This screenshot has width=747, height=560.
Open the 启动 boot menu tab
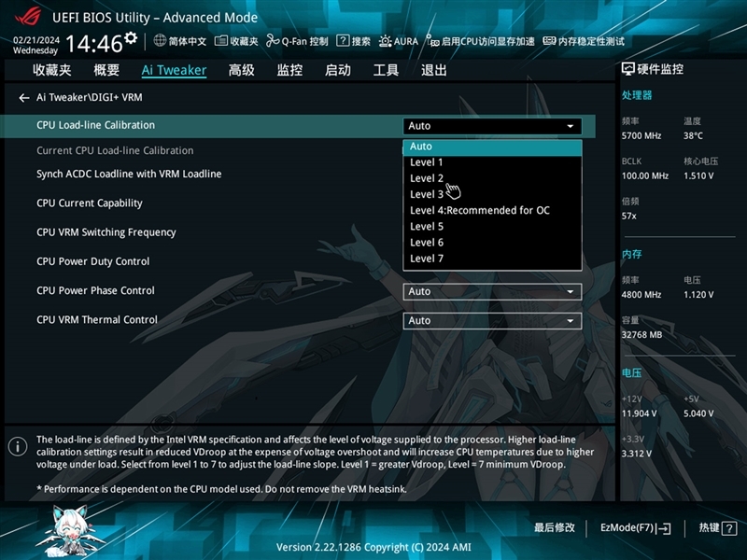click(x=337, y=69)
